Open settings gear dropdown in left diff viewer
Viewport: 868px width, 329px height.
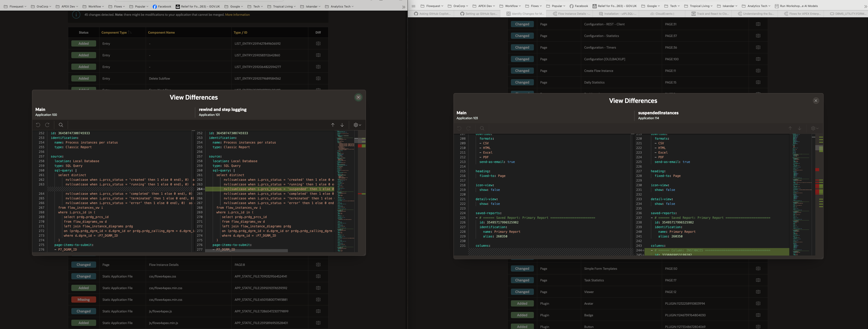click(357, 125)
